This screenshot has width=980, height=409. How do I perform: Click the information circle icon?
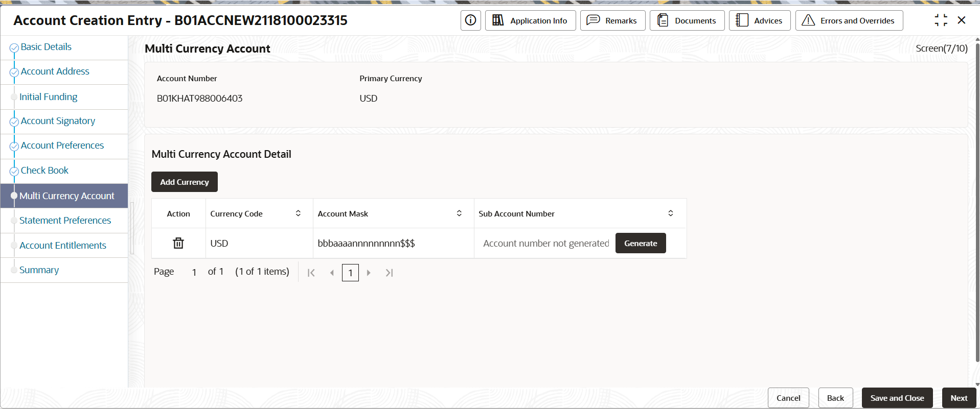point(470,20)
